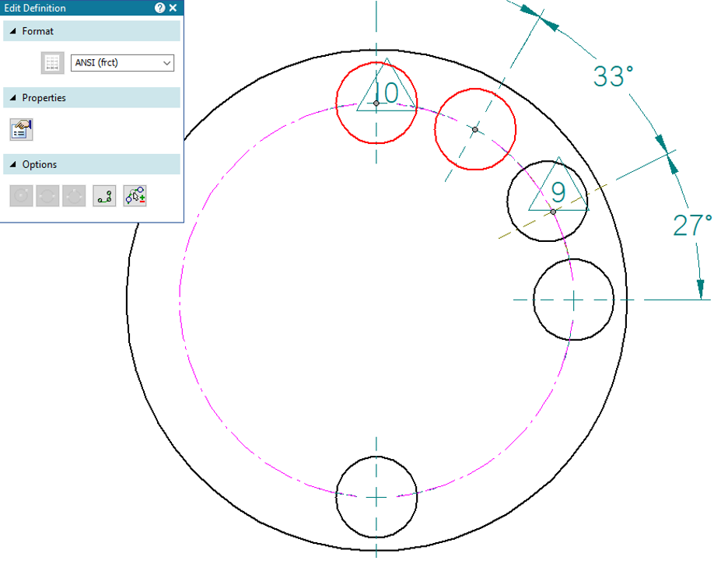Viewport: 728px width, 585px height.
Task: Select the two-point circle option
Action: tap(47, 196)
